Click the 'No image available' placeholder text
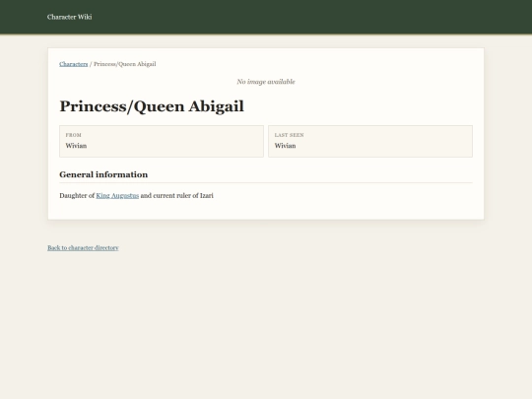Image resolution: width=532 pixels, height=399 pixels. pyautogui.click(x=266, y=82)
